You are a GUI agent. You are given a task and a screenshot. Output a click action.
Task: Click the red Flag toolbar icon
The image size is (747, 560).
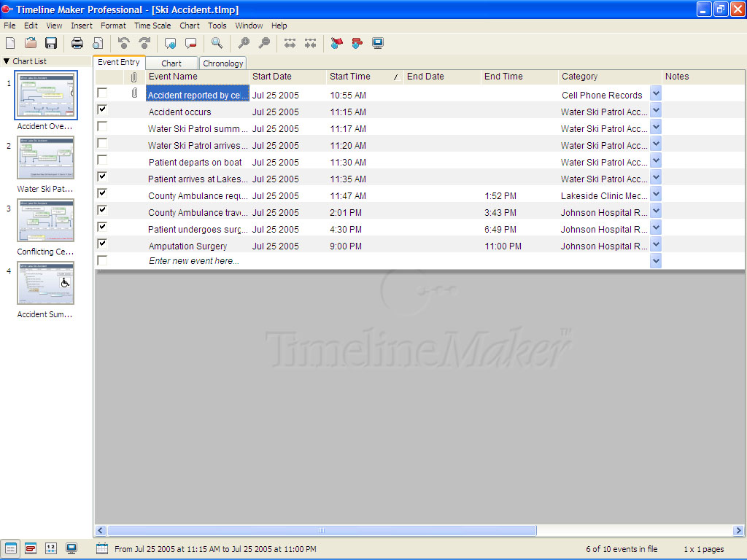(x=336, y=43)
